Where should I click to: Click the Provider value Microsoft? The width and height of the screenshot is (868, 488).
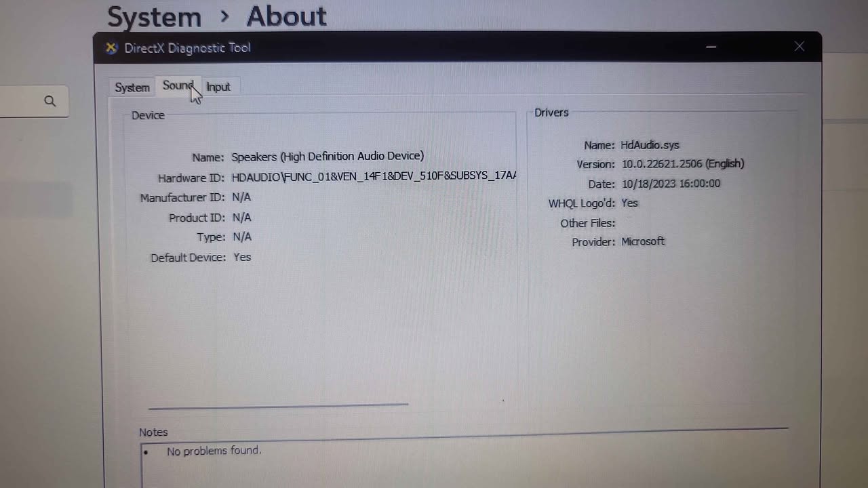pos(643,241)
